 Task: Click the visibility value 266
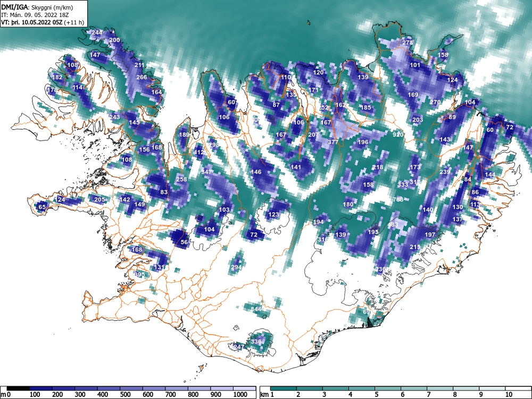(142, 77)
